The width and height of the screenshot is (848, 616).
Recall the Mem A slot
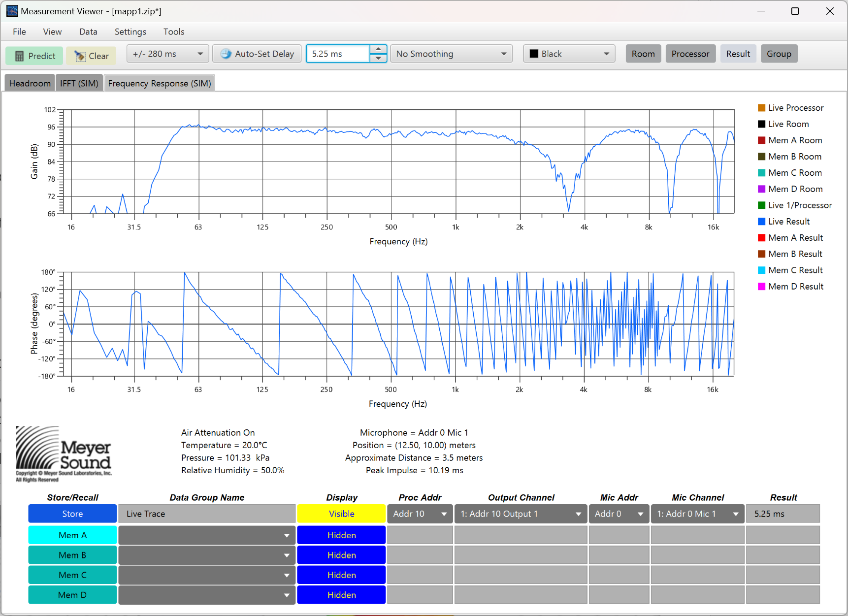pyautogui.click(x=72, y=535)
